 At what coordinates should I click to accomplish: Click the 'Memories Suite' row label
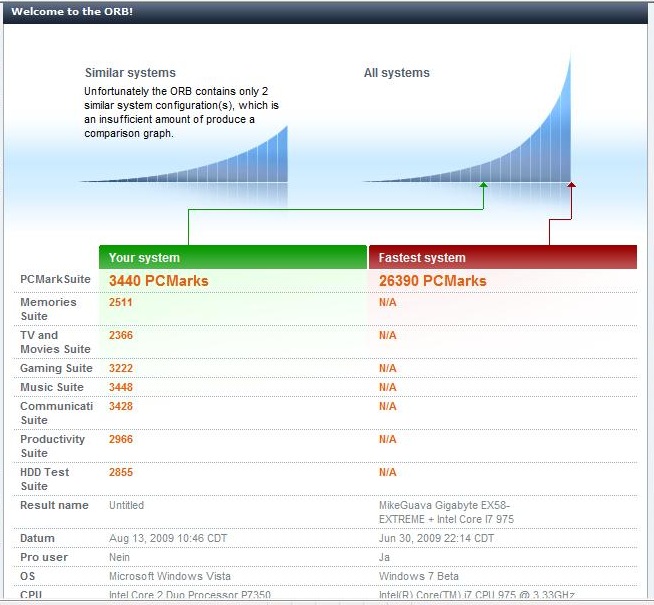click(x=48, y=309)
